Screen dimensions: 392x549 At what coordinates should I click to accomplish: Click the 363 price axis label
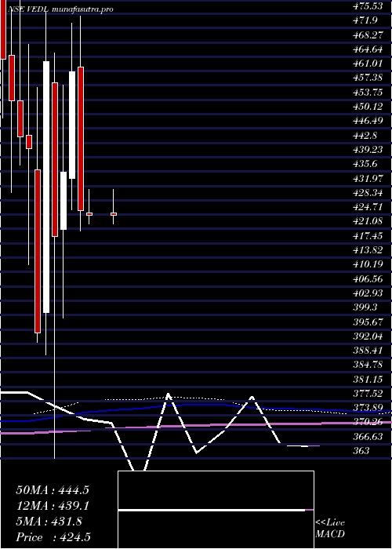362,450
